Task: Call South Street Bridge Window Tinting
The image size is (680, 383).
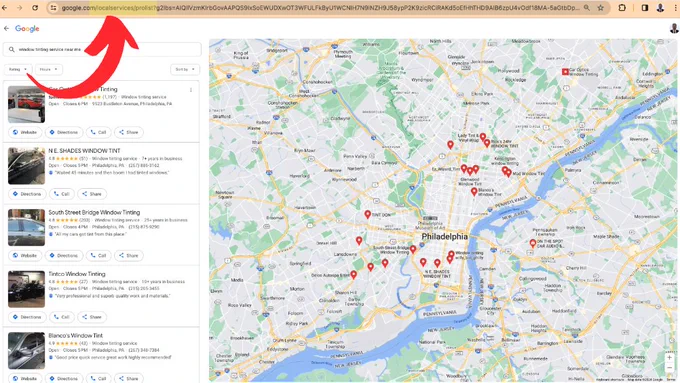Action: click(x=98, y=255)
